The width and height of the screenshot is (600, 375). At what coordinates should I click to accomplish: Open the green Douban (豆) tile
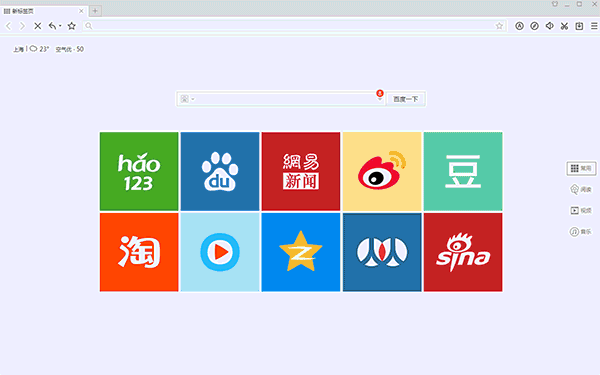coord(463,171)
